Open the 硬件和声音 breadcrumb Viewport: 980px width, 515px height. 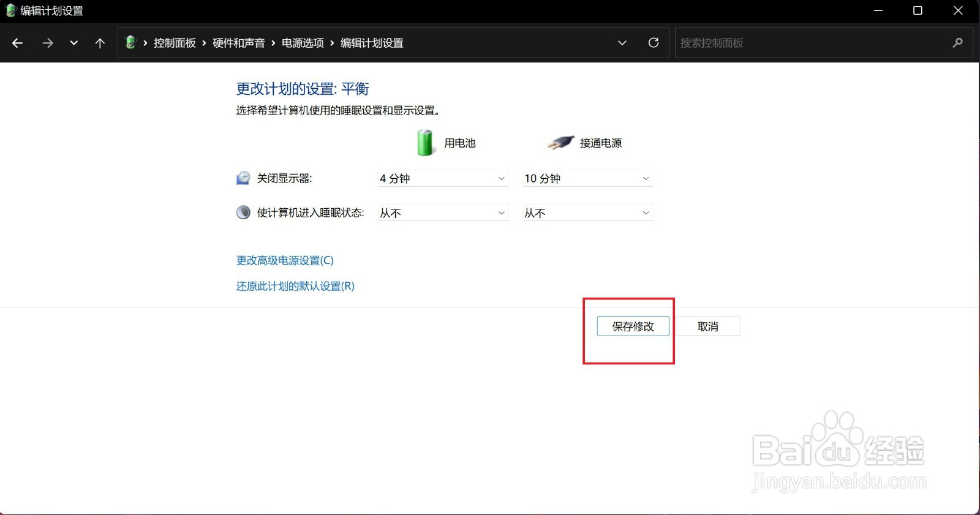click(x=238, y=43)
